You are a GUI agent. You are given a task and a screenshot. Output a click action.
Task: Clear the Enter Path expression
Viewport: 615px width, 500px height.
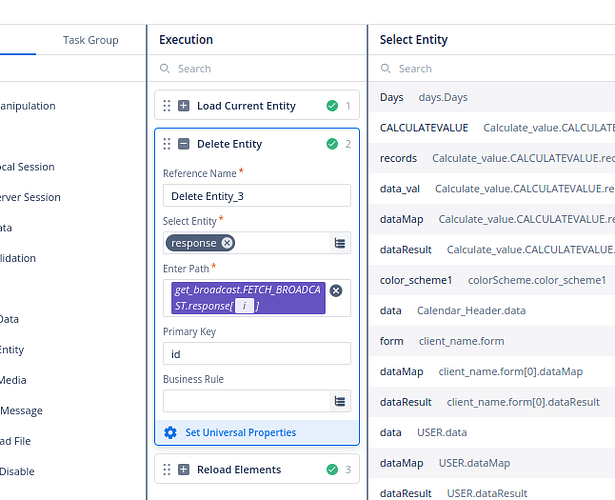pos(336,290)
